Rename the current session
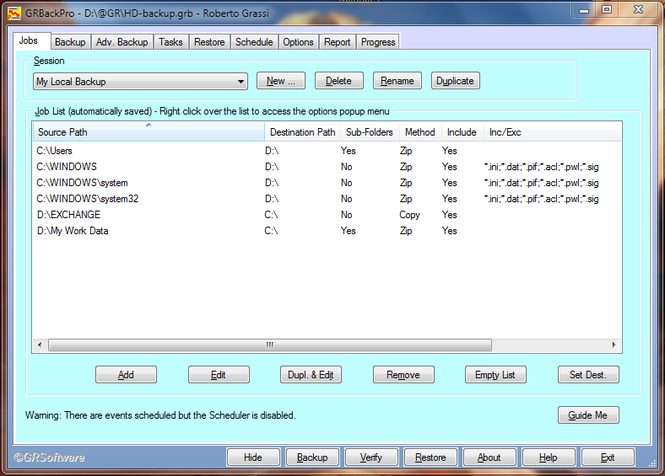665x476 pixels. coord(397,81)
